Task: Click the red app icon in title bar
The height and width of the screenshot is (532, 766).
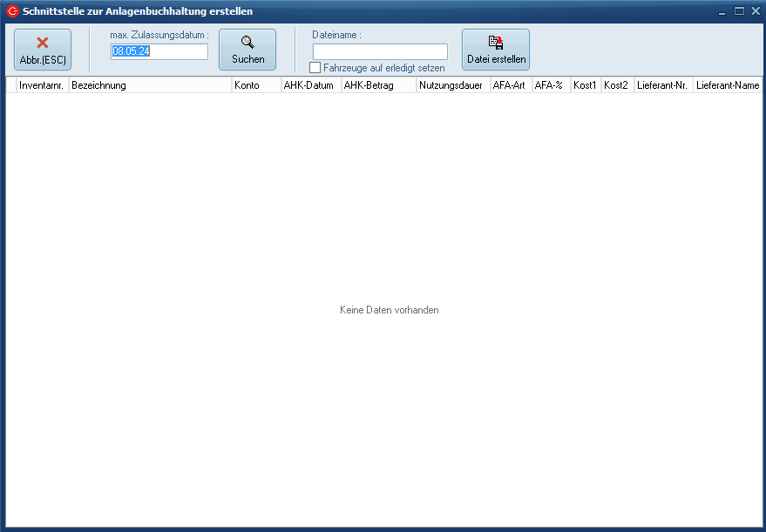Action: pyautogui.click(x=12, y=11)
